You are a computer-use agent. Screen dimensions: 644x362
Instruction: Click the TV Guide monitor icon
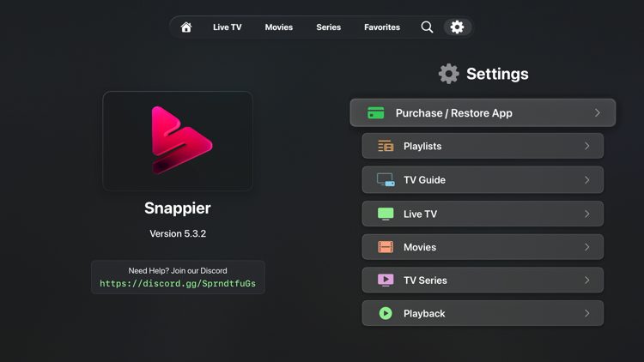point(386,180)
